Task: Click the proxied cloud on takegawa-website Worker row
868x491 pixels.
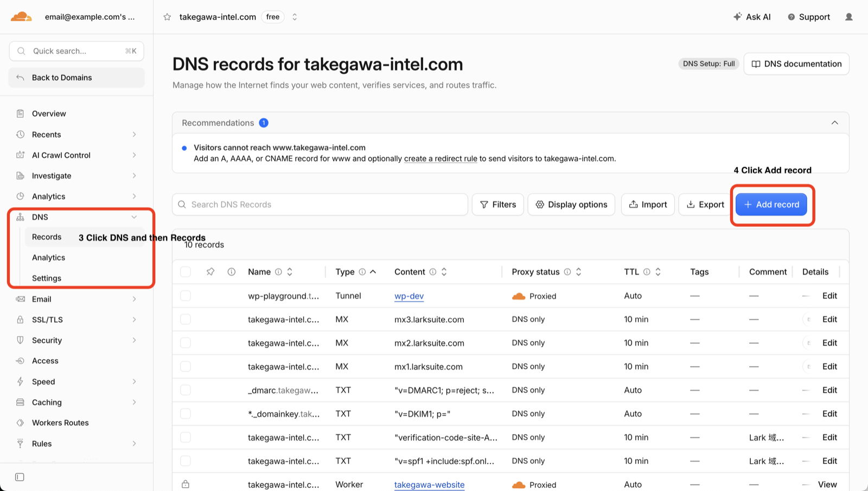Action: 519,484
